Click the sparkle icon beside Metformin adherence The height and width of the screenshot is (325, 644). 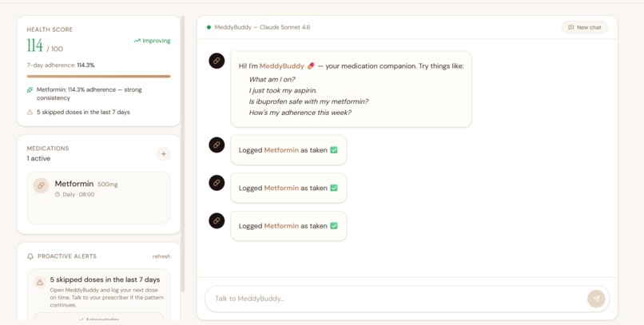tap(30, 89)
